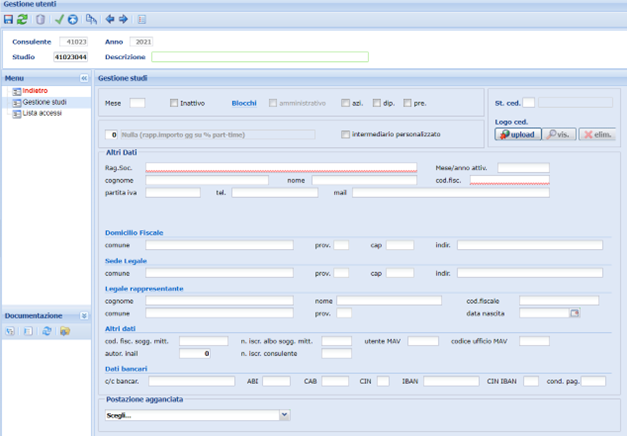Click the green refresh arrows toolbar icon
Image resolution: width=627 pixels, height=436 pixels.
22,19
